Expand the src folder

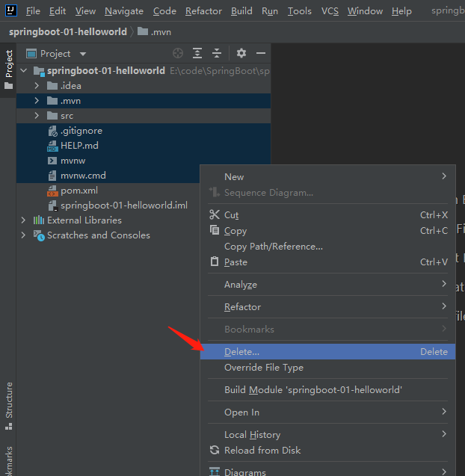coord(37,116)
